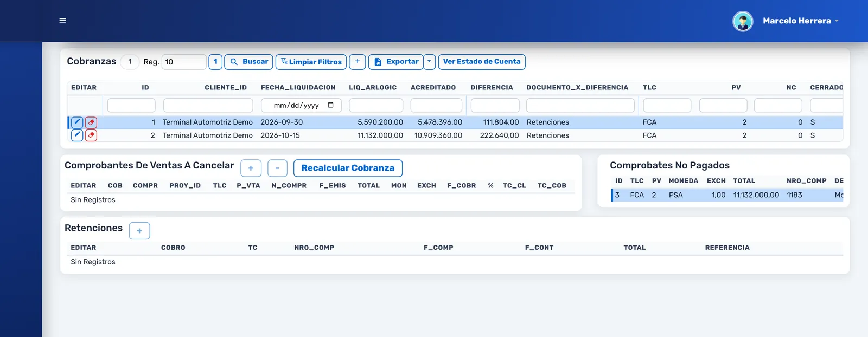Expand the Exportar options arrow
Screen dimensions: 868x337
429,62
